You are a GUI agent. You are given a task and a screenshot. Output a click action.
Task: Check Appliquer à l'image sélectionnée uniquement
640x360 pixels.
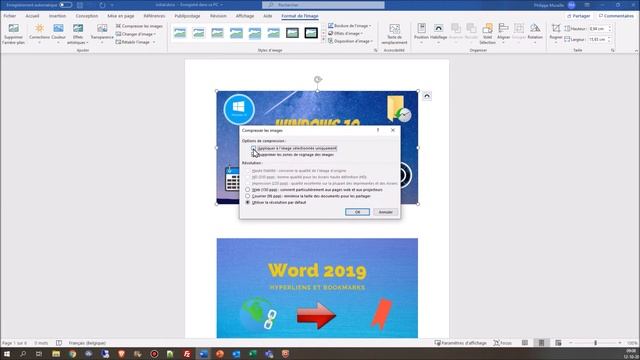pos(253,148)
